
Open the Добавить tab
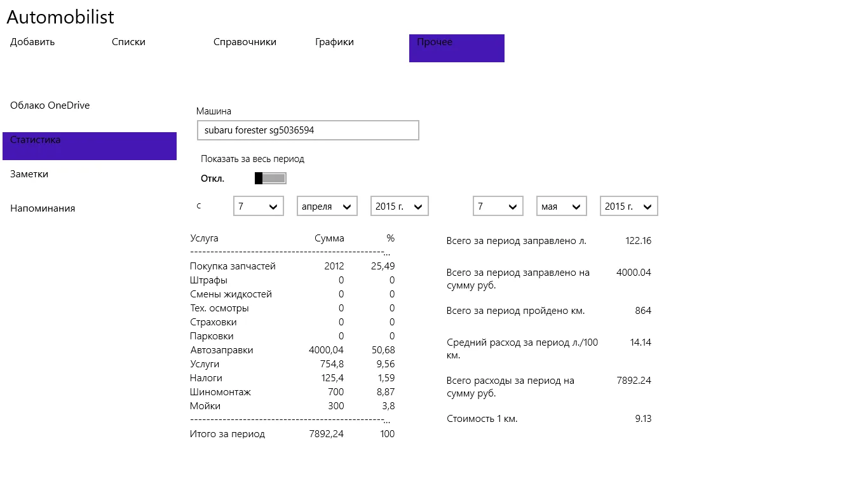coord(32,42)
